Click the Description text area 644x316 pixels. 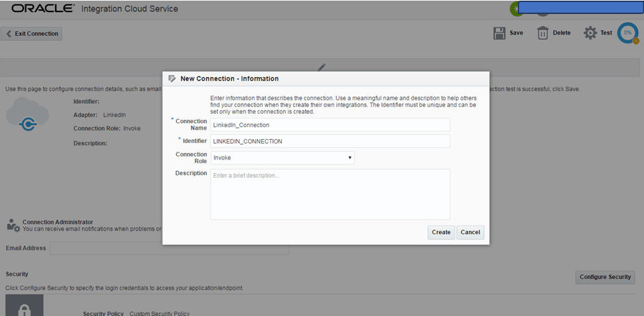click(330, 194)
